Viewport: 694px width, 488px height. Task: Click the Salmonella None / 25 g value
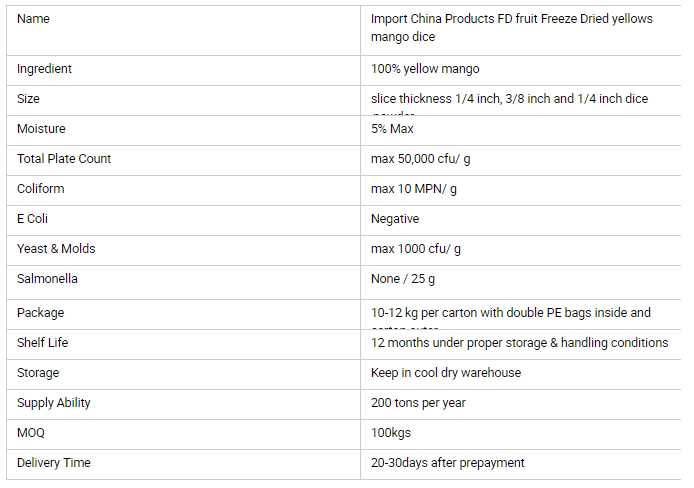coord(403,279)
